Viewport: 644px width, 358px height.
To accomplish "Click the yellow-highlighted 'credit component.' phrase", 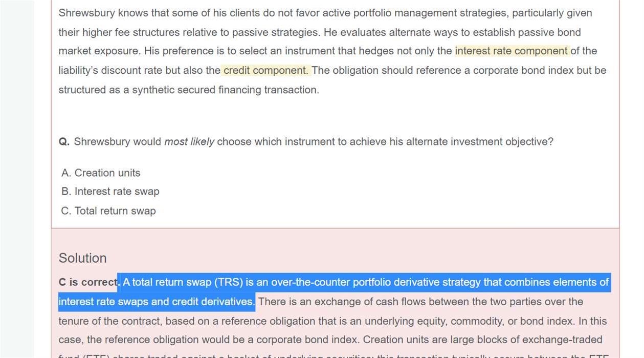I will tap(265, 70).
